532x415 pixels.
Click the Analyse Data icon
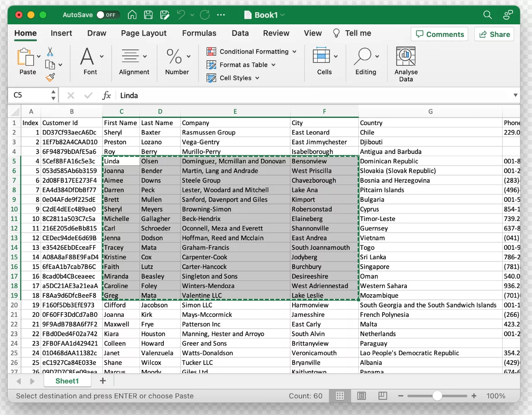pos(406,56)
